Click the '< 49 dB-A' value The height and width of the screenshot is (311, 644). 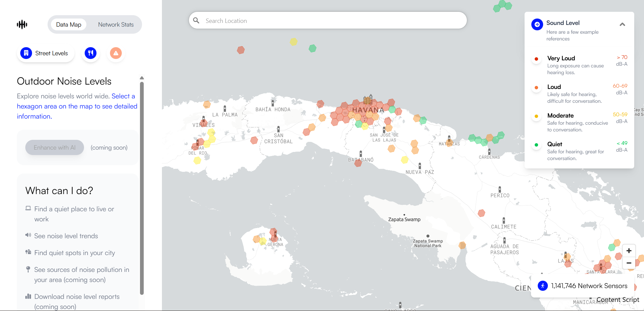point(622,147)
